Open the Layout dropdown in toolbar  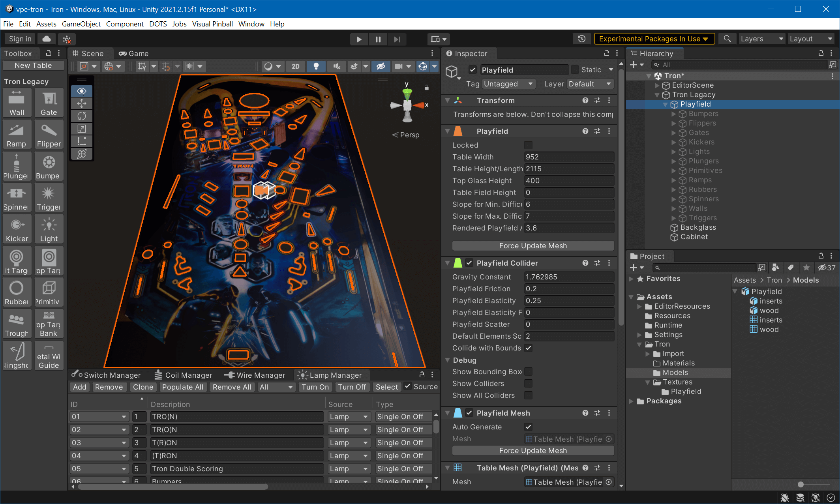pyautogui.click(x=811, y=39)
